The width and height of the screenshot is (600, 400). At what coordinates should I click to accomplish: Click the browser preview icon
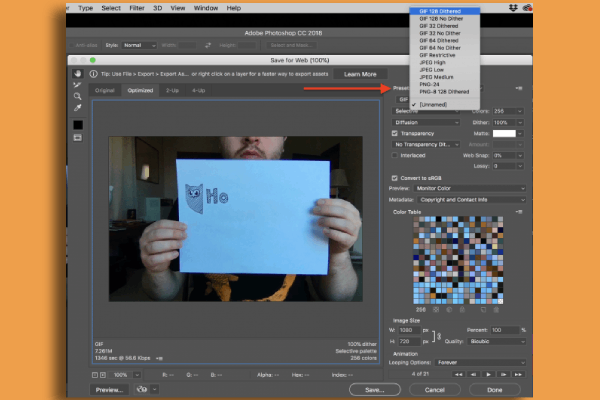[142, 389]
